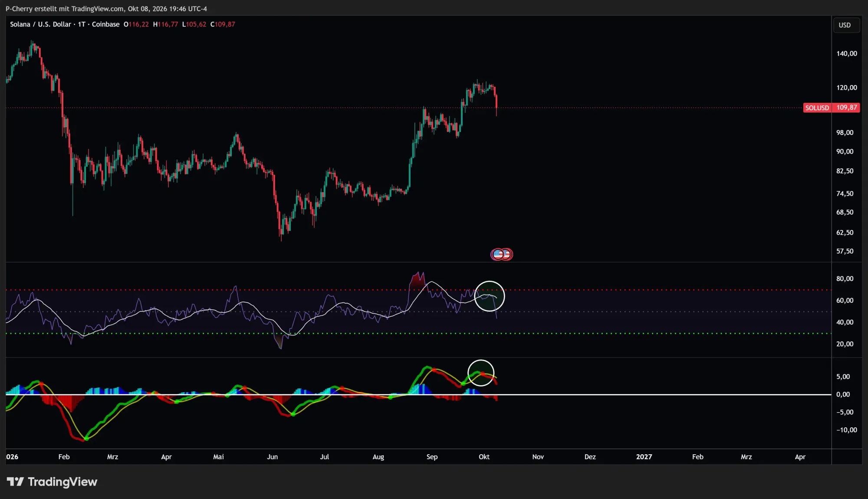The height and width of the screenshot is (499, 868).
Task: Click the Mai label on time axis
Action: click(218, 457)
